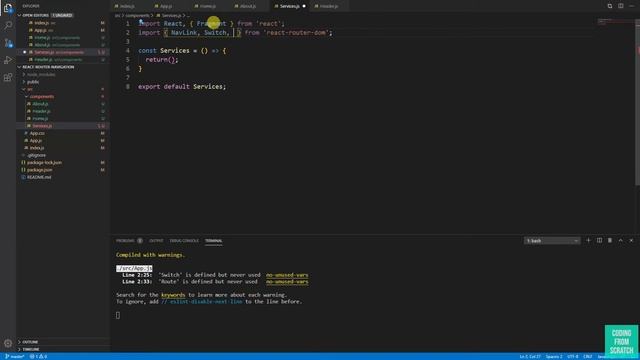Expand the Outline section
The image size is (640, 360).
[x=30, y=342]
